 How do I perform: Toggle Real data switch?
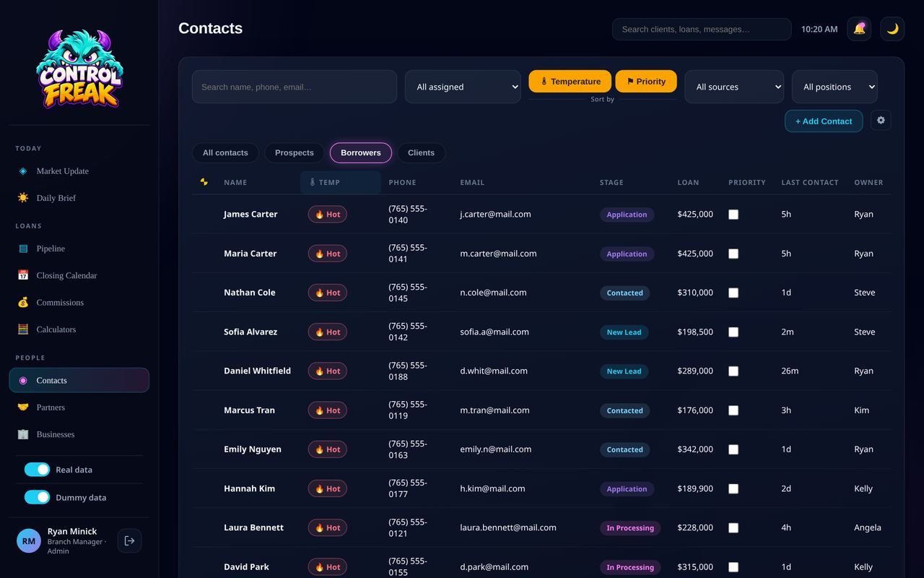pyautogui.click(x=37, y=470)
